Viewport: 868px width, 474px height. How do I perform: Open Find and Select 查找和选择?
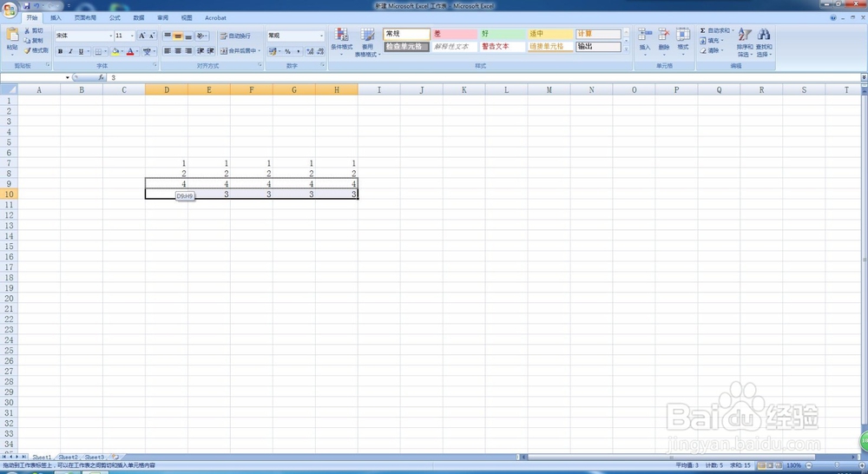click(x=764, y=42)
